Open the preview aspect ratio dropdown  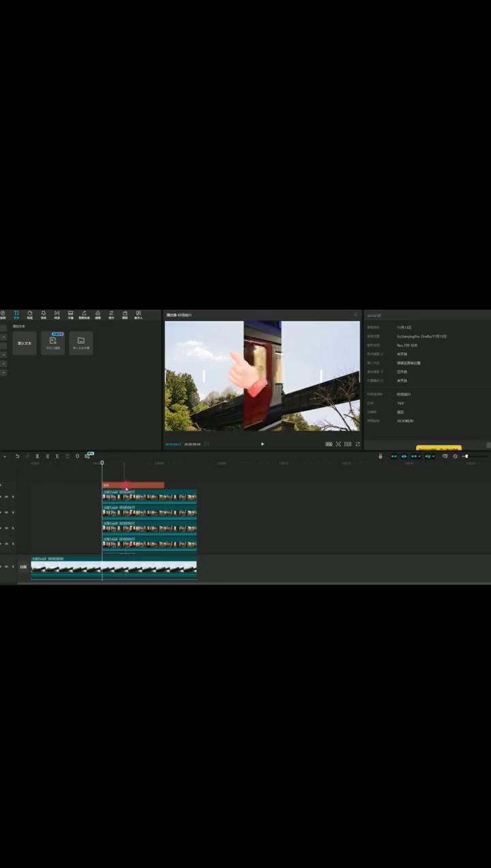[348, 444]
